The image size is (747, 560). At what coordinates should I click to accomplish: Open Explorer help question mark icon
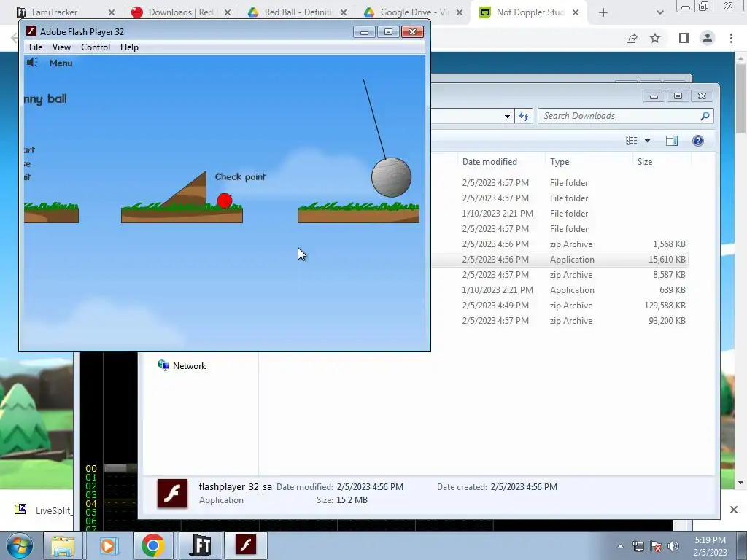pos(698,141)
